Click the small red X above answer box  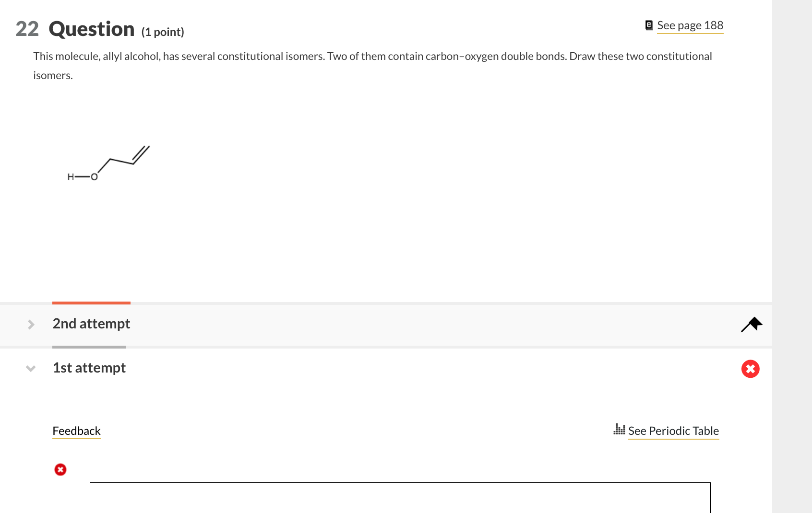60,469
